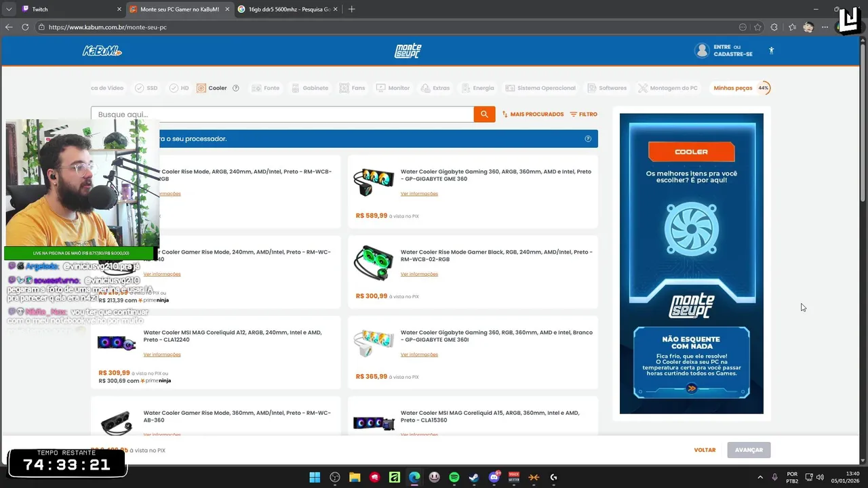Open the accessibility icon in the header
868x488 pixels.
coord(771,50)
